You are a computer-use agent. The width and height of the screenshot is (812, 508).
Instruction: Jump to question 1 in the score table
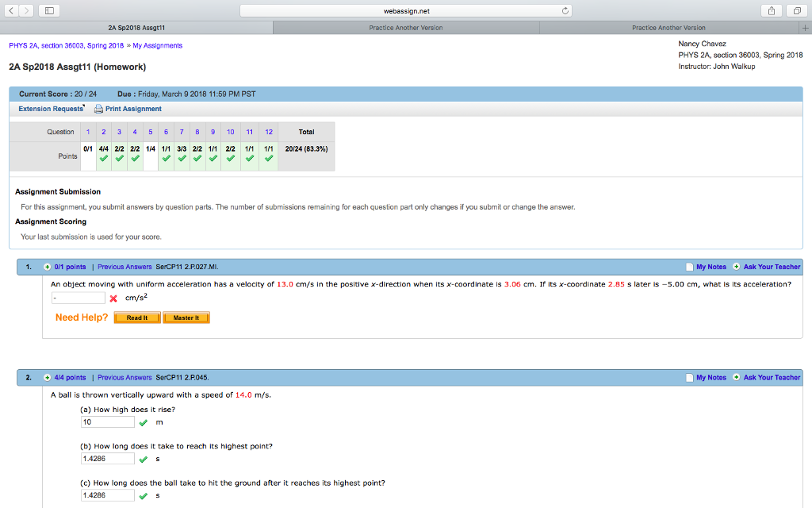coord(88,133)
